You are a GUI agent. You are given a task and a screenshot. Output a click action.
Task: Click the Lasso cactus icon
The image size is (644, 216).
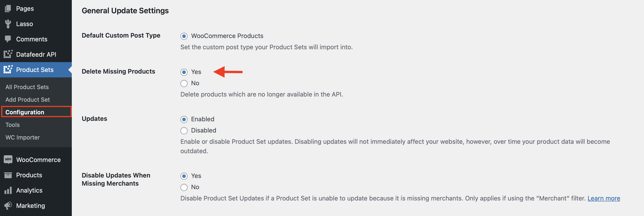[8, 24]
